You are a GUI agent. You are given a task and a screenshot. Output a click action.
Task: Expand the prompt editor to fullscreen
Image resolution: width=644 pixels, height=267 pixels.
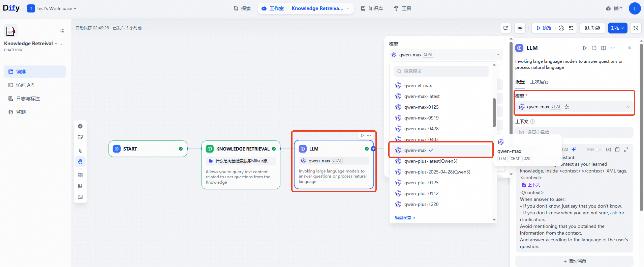[626, 150]
